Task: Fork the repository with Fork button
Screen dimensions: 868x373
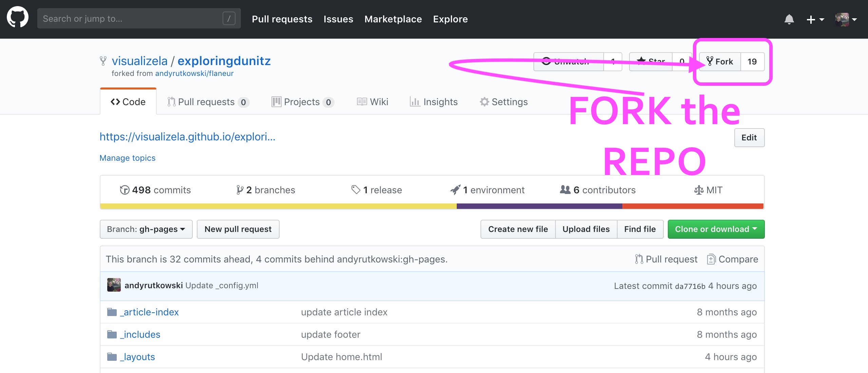Action: [x=720, y=62]
